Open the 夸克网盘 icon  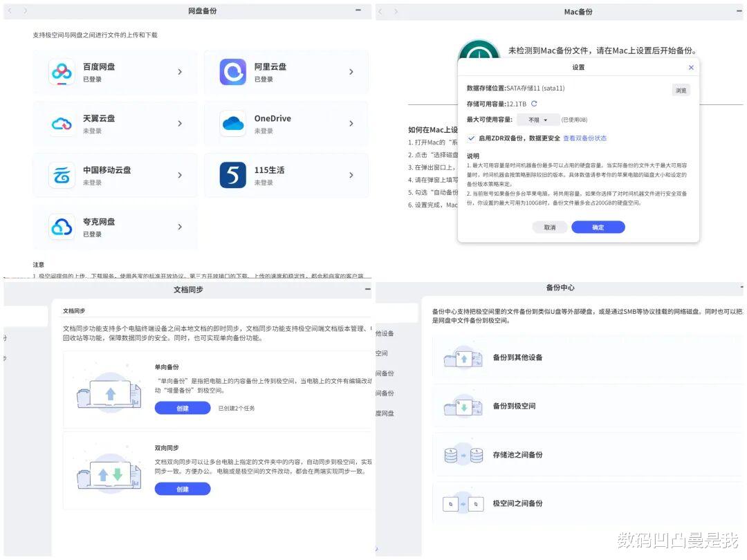tap(62, 227)
